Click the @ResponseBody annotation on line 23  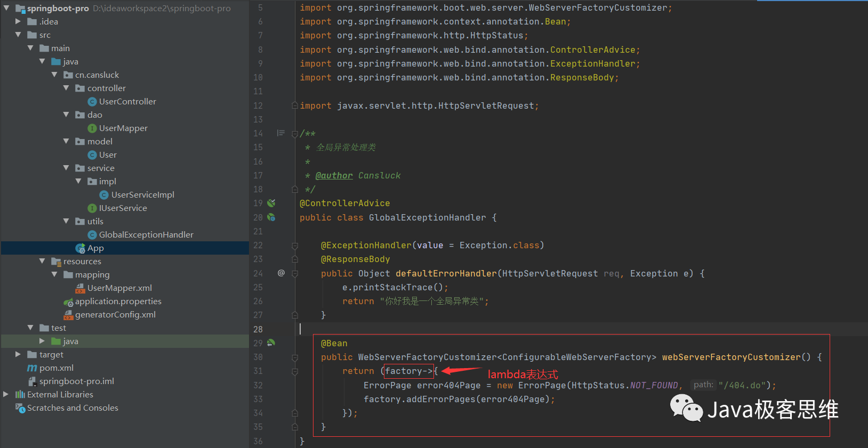[x=356, y=259]
